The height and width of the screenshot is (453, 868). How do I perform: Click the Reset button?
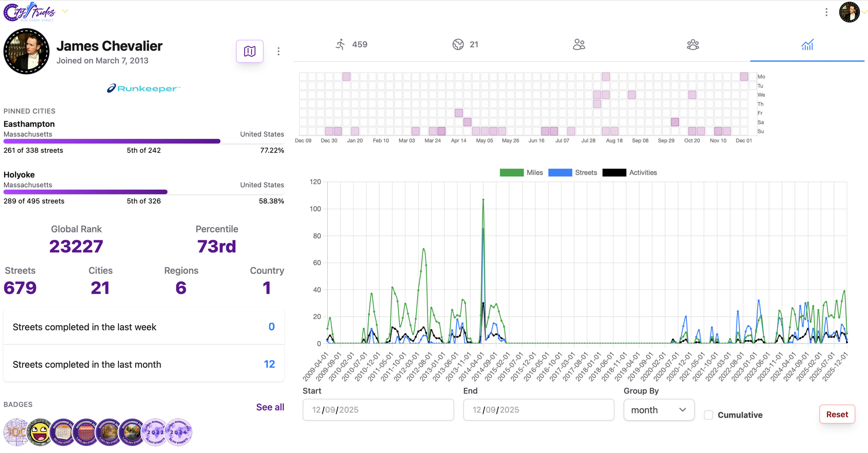tap(836, 415)
